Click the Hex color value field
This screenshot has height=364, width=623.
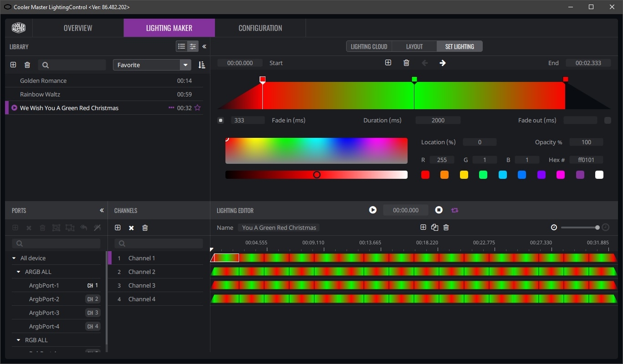pyautogui.click(x=587, y=160)
